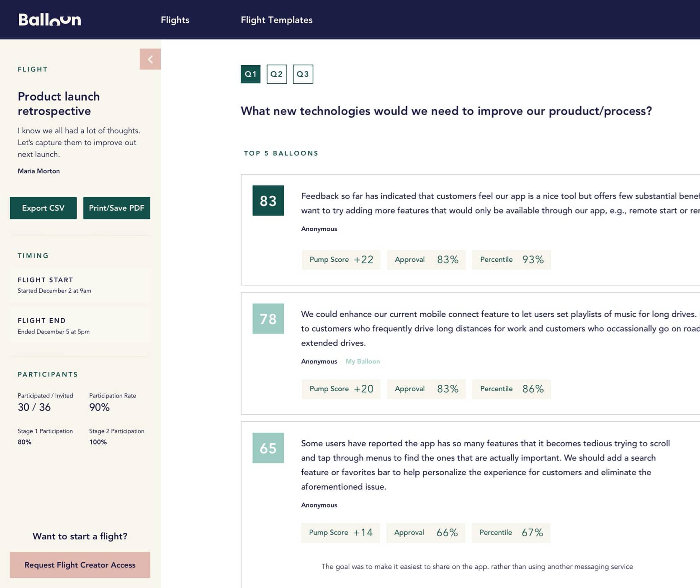
Task: Collapse the flight details sidebar
Action: [150, 59]
